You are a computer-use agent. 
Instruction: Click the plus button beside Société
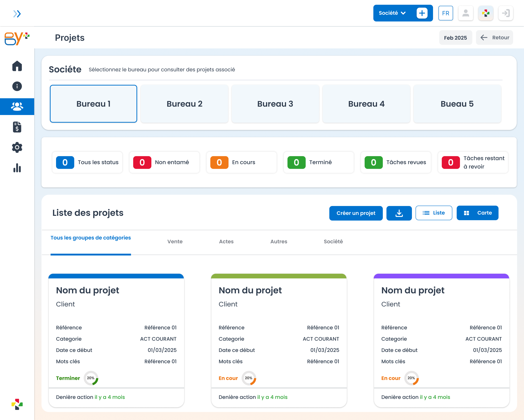coord(422,13)
